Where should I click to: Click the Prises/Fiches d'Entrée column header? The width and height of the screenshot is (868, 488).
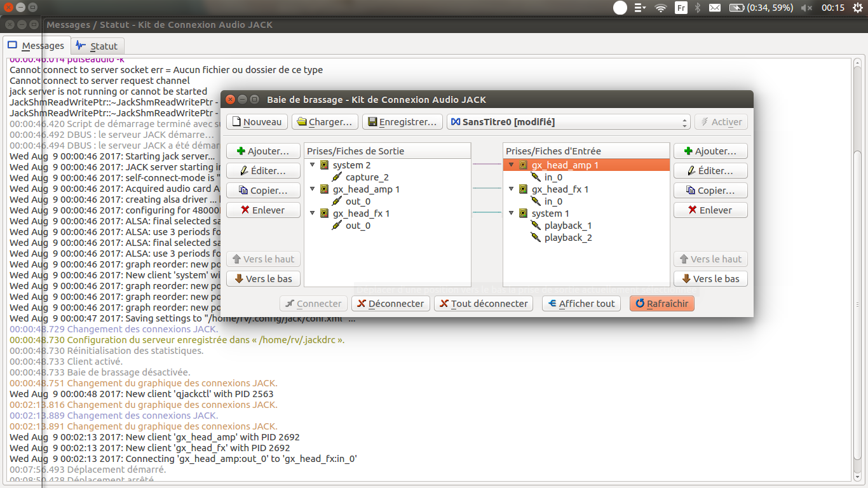point(587,151)
